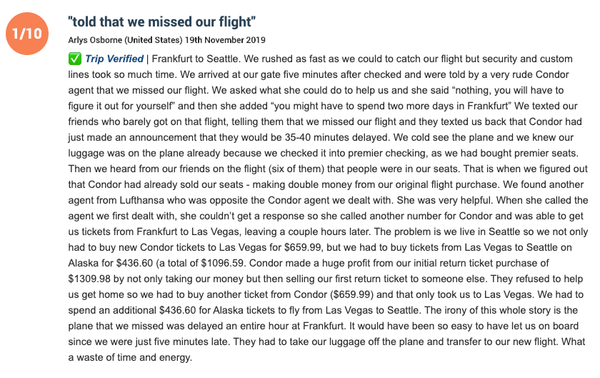Click the first "$659.99" price in the review
The height and width of the screenshot is (378, 600).
tap(302, 248)
